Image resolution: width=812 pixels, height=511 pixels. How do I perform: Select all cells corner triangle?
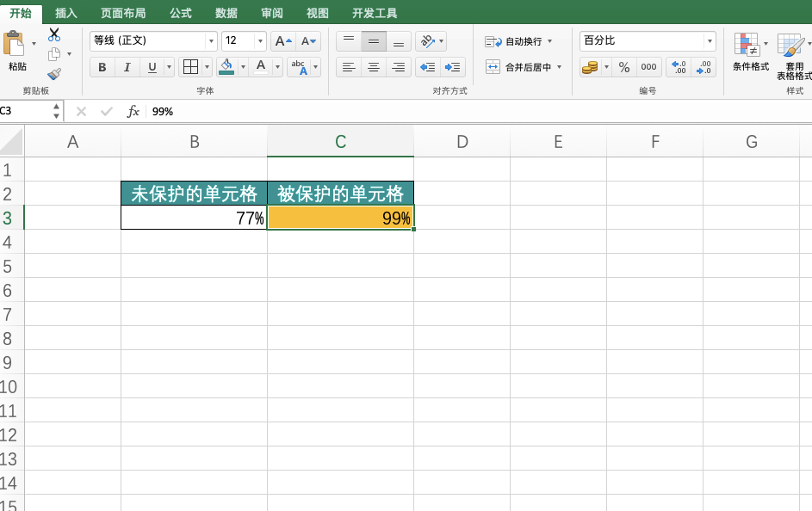point(11,142)
